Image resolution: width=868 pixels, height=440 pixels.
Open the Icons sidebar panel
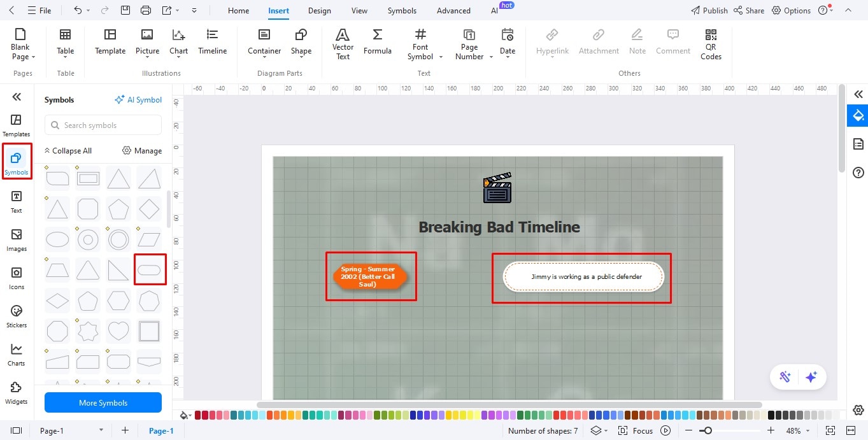pyautogui.click(x=17, y=278)
